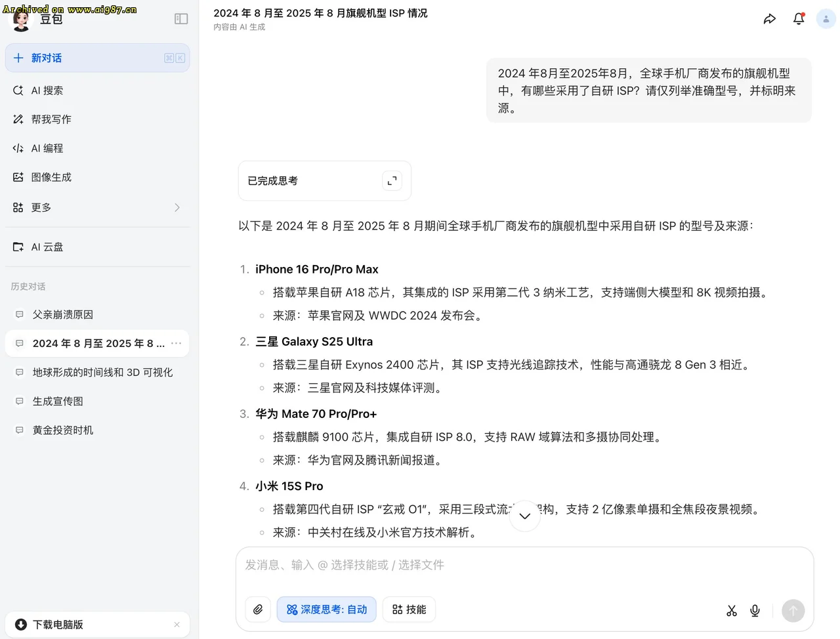Start voice input with microphone icon
The width and height of the screenshot is (840, 639).
(x=755, y=610)
